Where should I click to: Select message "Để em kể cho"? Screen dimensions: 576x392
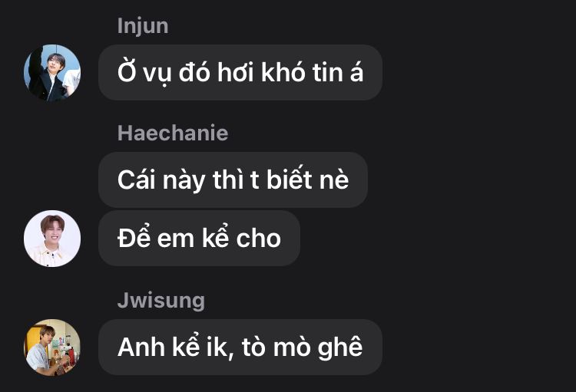[x=199, y=238]
